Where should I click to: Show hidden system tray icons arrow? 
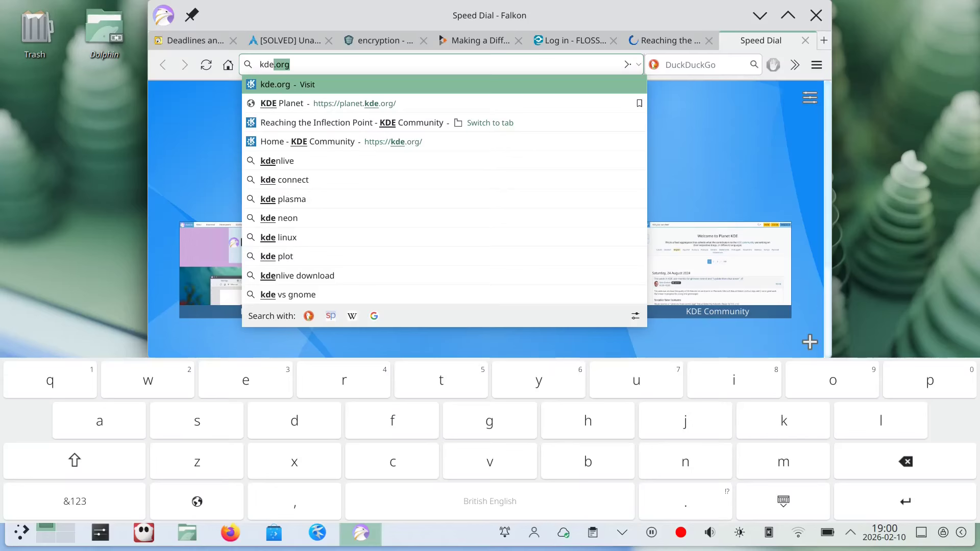tap(850, 532)
